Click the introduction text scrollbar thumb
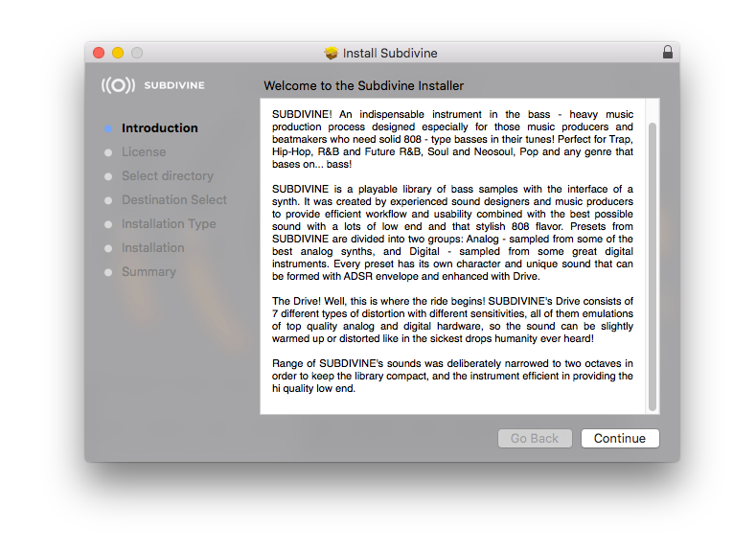 pyautogui.click(x=653, y=266)
